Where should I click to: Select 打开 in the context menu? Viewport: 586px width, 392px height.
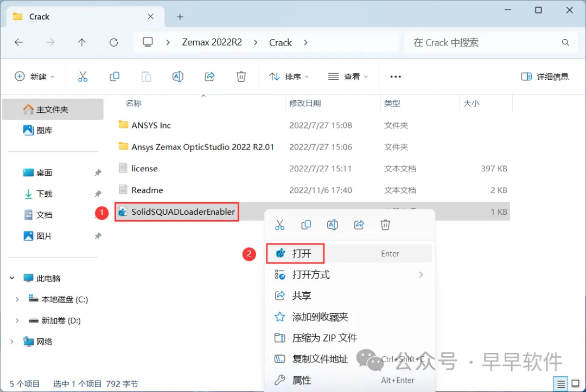(x=349, y=254)
